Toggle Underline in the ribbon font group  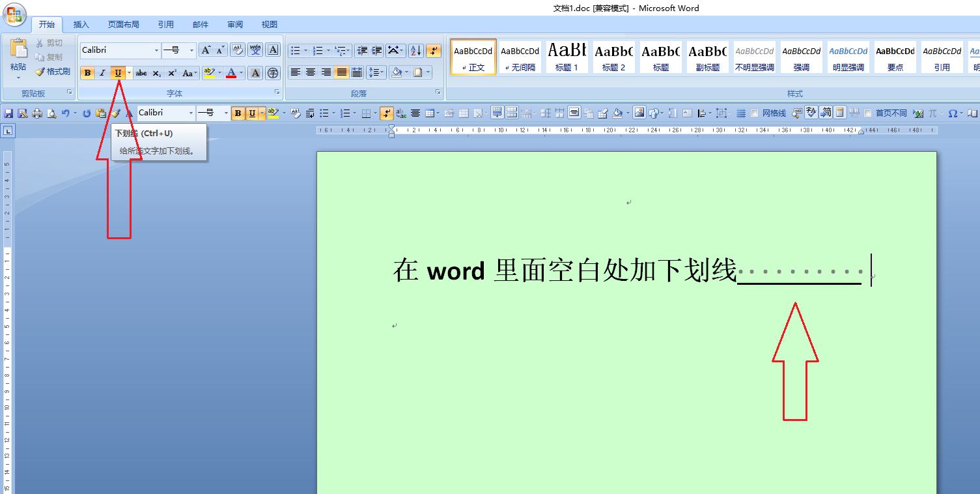coord(117,72)
